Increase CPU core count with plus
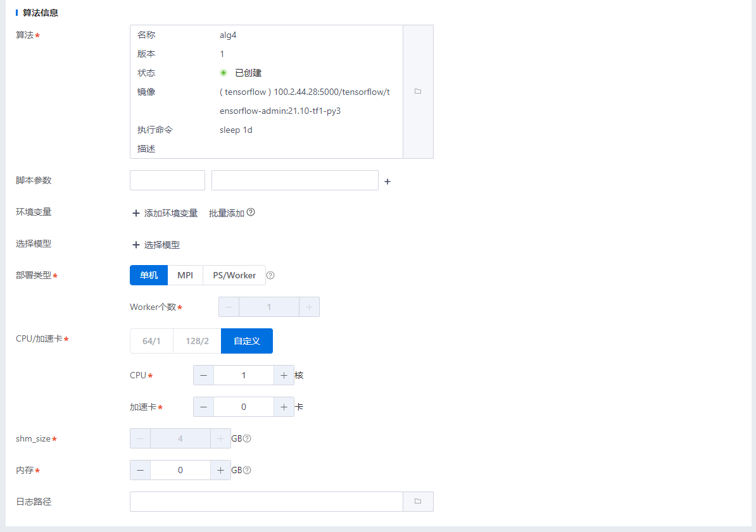756x532 pixels. [284, 375]
